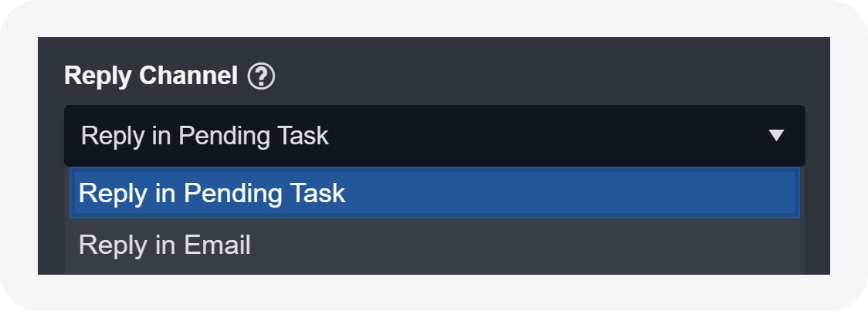Select the Reply in Email option

click(x=164, y=245)
